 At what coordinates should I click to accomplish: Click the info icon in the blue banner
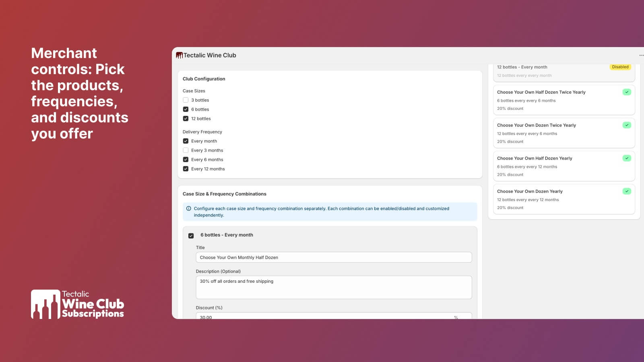(189, 208)
